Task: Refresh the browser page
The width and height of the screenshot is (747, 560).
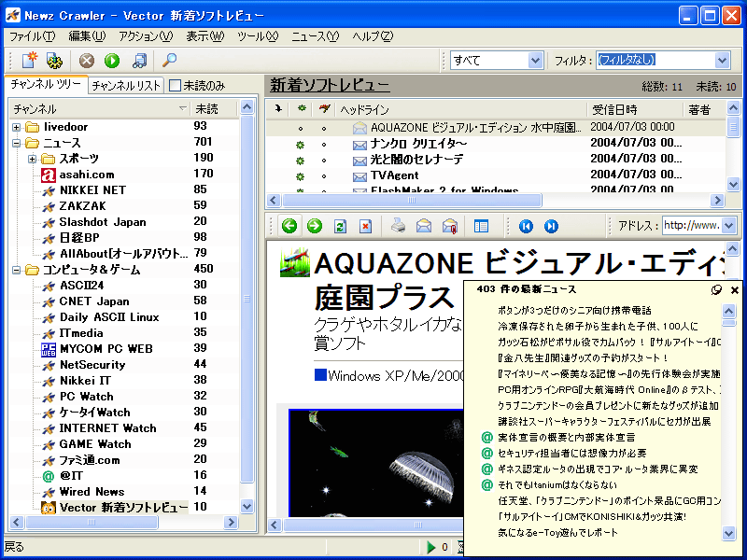Action: (x=340, y=226)
